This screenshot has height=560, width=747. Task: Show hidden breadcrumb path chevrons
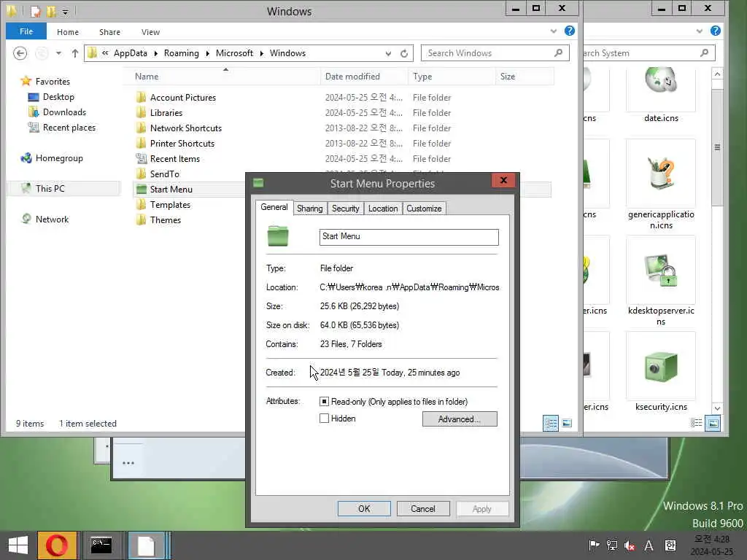105,52
